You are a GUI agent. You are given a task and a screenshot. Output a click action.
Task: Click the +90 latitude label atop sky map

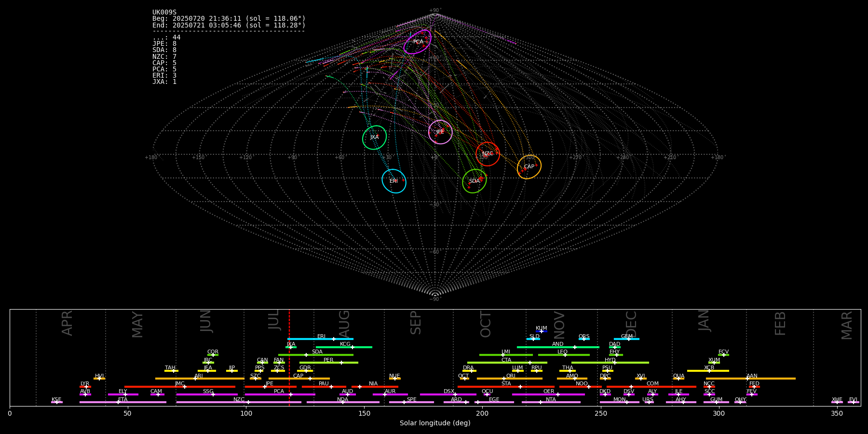click(x=434, y=11)
